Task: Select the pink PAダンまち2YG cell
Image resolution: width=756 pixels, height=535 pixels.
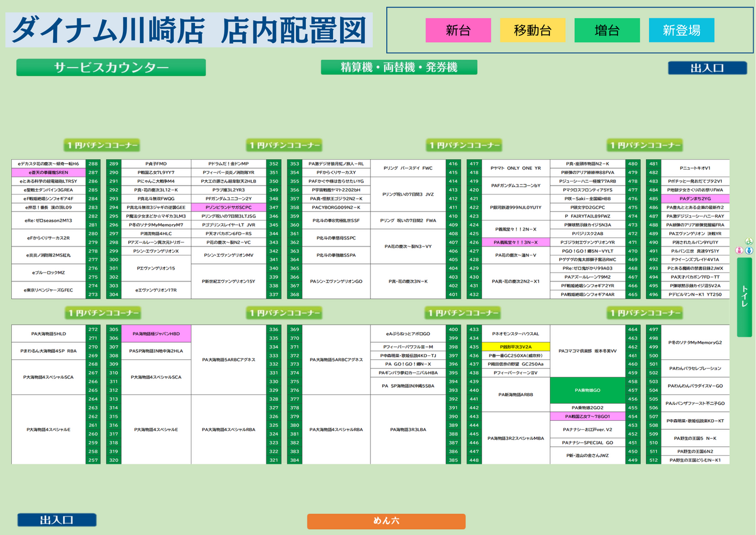Action: tap(695, 199)
